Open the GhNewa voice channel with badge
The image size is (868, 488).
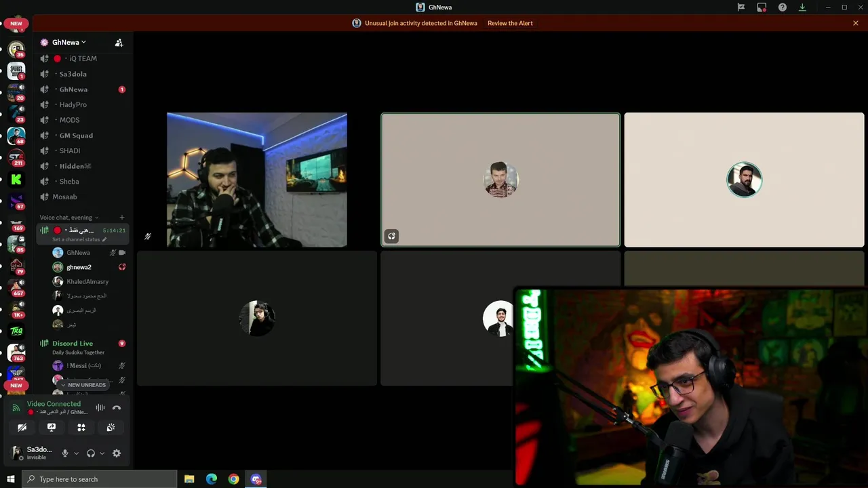pos(83,89)
